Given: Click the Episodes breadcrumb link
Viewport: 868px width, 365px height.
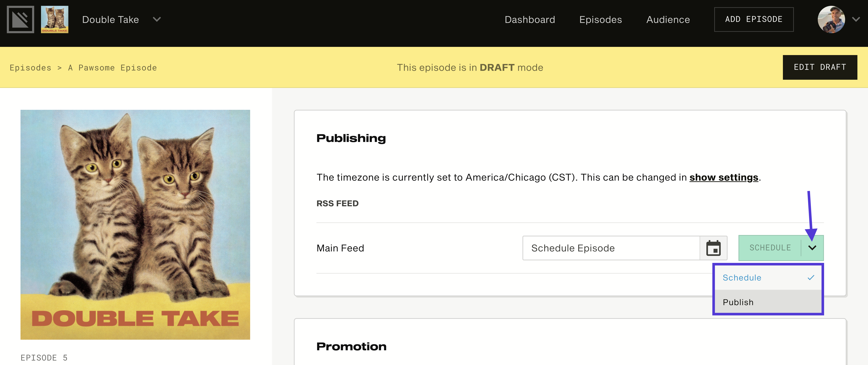Looking at the screenshot, I should pyautogui.click(x=30, y=67).
